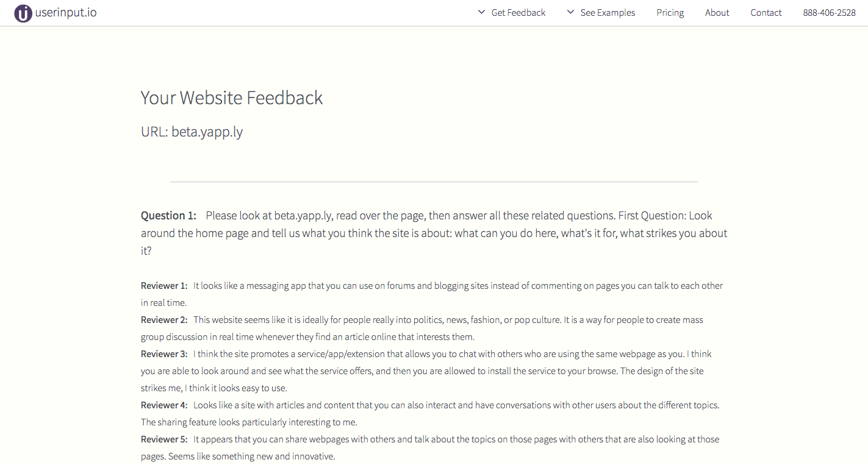Select the See Examples navigation item

pyautogui.click(x=608, y=12)
